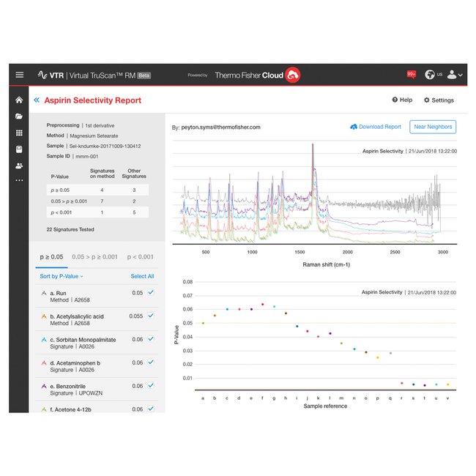Open the hamburger menu in top bar

(x=19, y=75)
